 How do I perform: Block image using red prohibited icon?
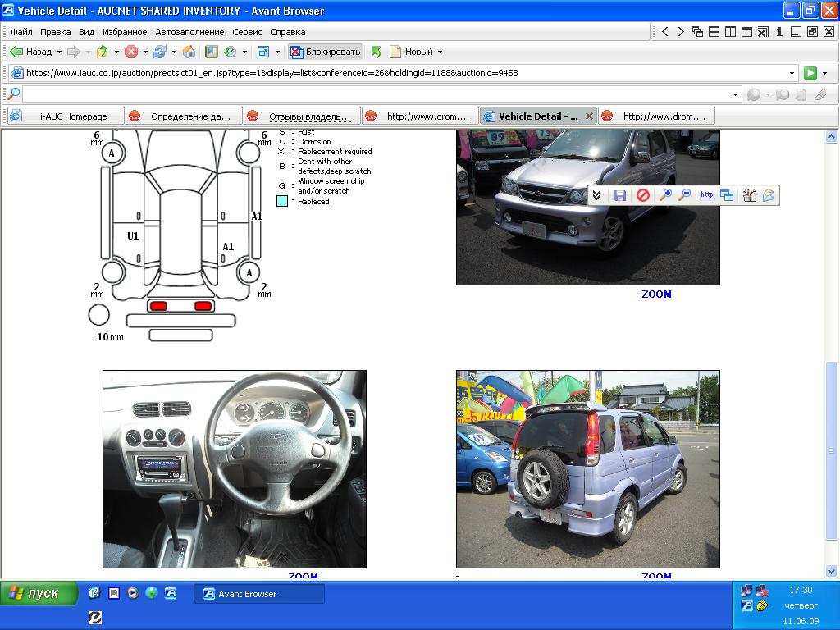(643, 195)
